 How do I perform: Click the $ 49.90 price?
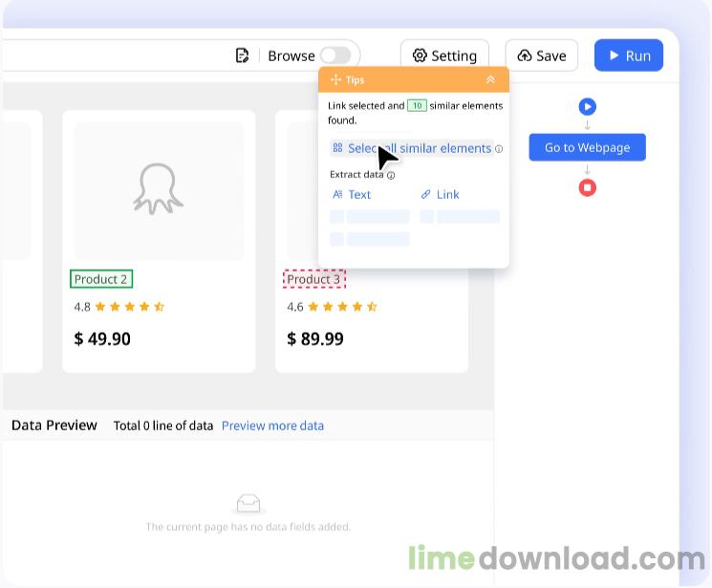point(102,339)
